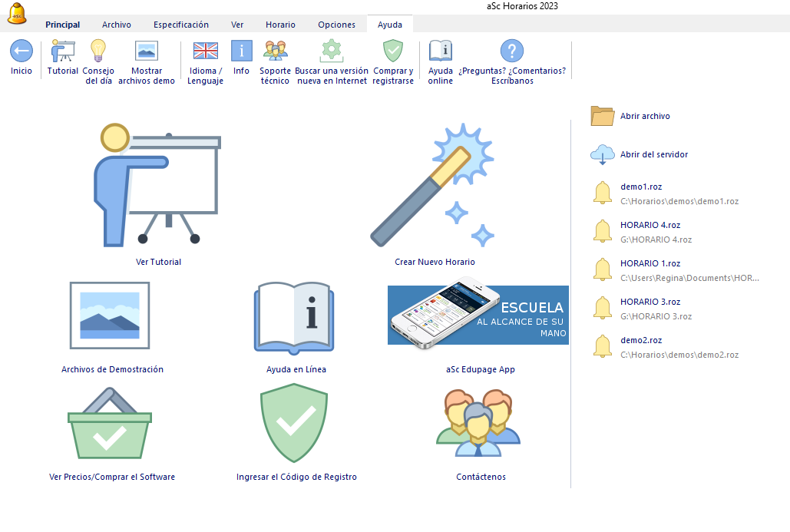Click path G:\HORARIO 4.roz
Image resolution: width=790 pixels, height=532 pixels.
pos(656,240)
